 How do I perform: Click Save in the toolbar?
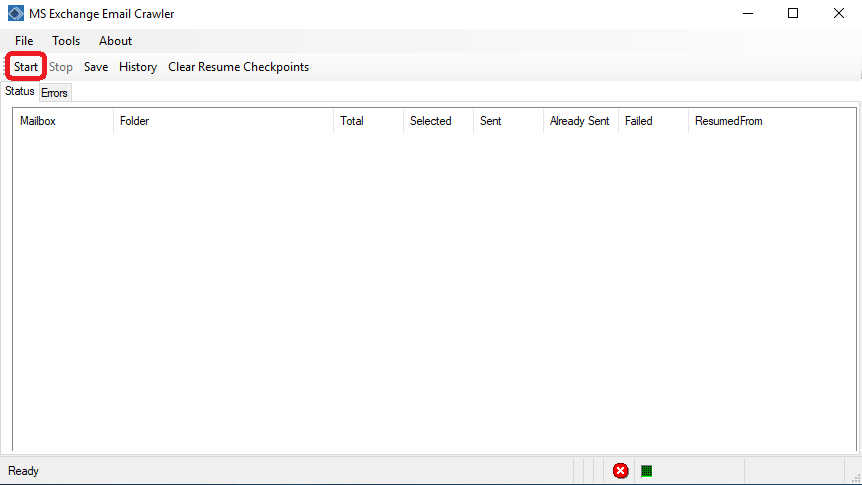(96, 67)
